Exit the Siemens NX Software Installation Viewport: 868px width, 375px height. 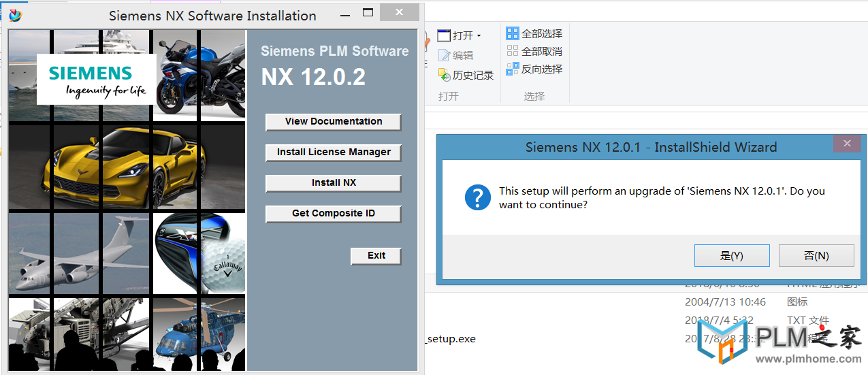pyautogui.click(x=376, y=256)
